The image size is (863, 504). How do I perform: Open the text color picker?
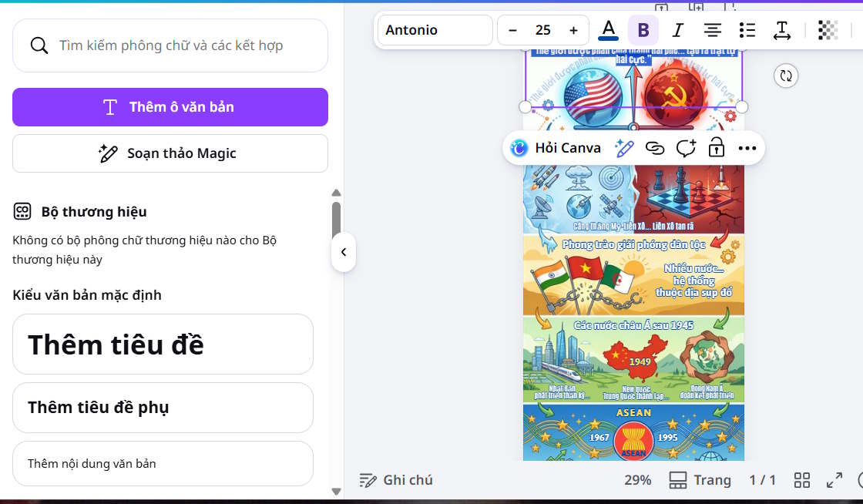(x=608, y=30)
